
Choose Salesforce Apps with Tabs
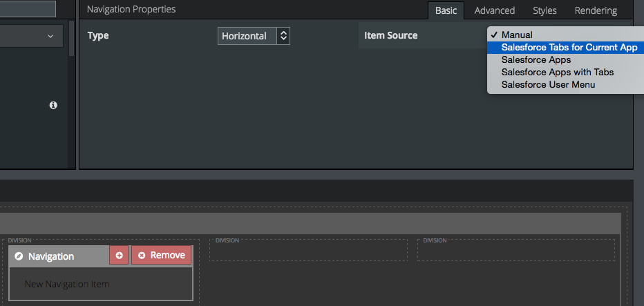click(557, 72)
